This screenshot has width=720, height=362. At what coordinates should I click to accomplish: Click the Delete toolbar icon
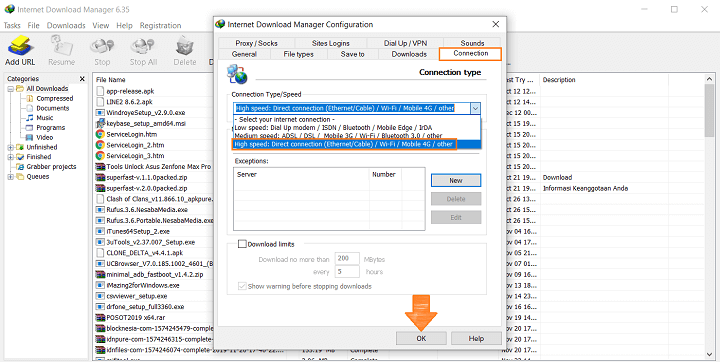(x=185, y=46)
